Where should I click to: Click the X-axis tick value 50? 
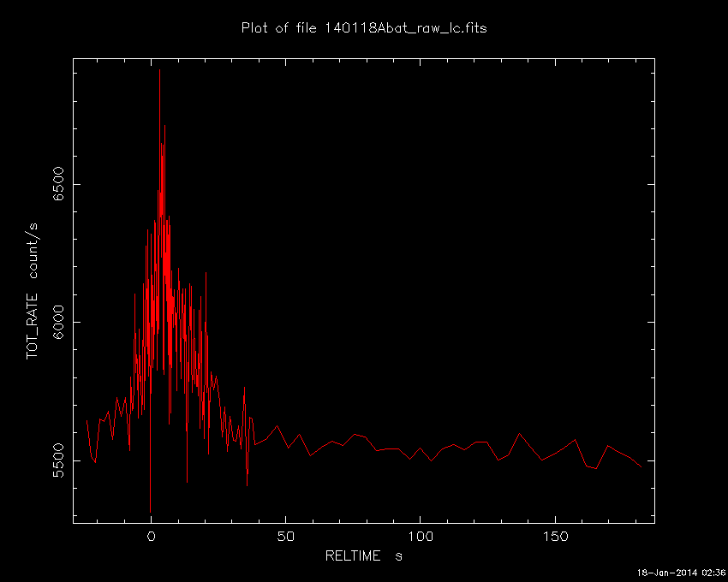point(285,537)
